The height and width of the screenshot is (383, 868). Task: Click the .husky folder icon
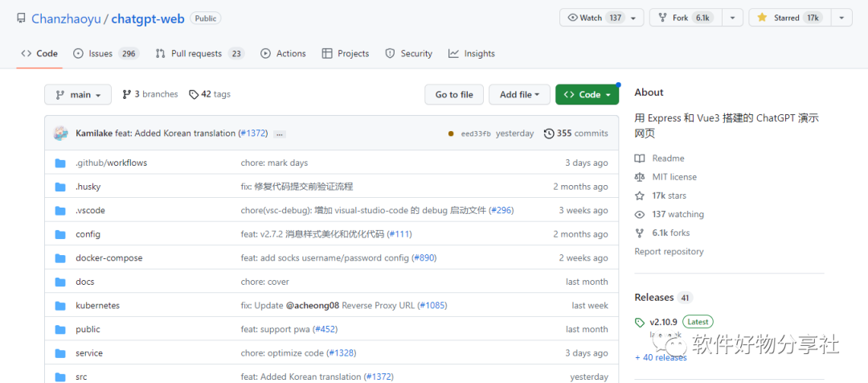[x=60, y=187]
